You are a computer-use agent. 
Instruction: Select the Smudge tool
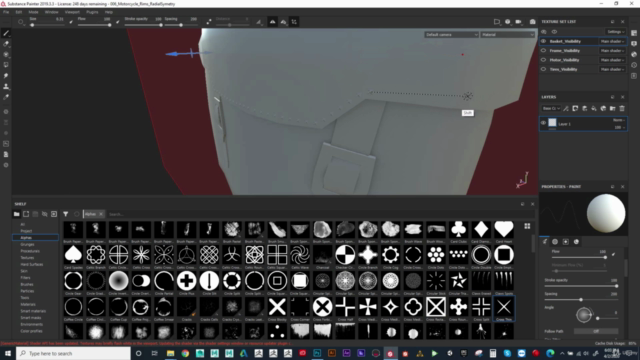6,76
